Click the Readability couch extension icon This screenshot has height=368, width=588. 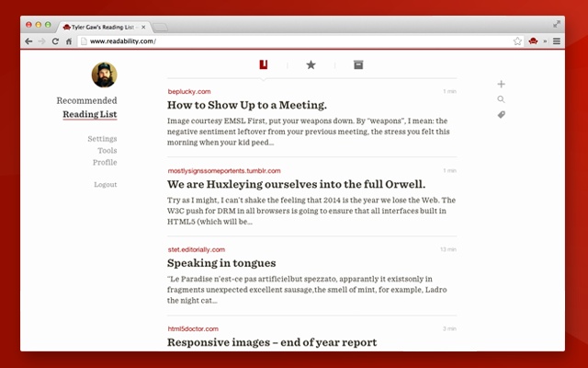coord(532,41)
